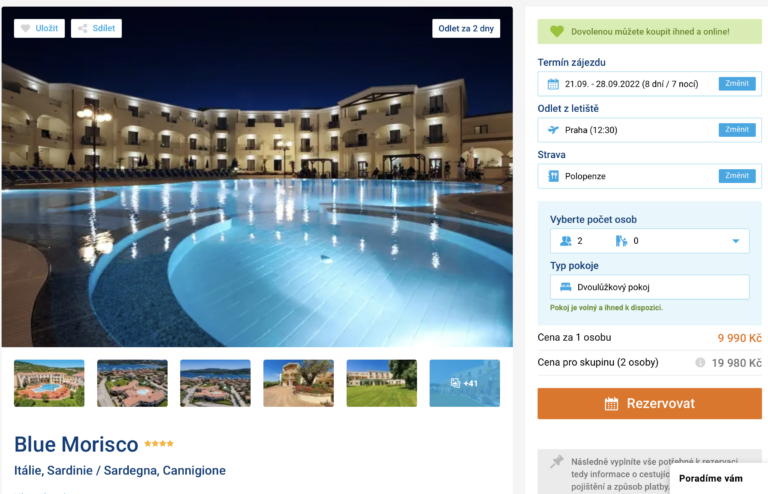Click the cutlery icon beside Polopenze

[x=553, y=176]
